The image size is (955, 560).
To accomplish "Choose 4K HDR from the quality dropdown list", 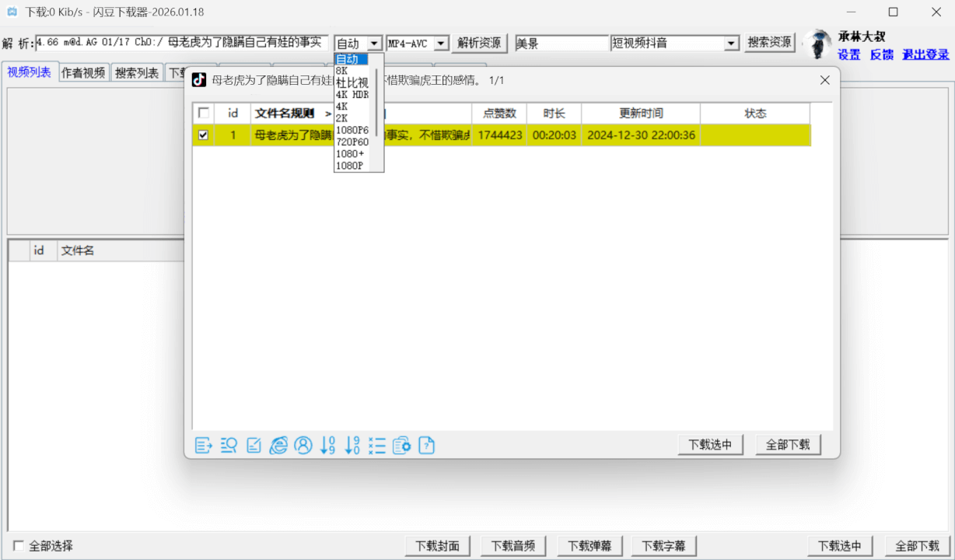I will tap(352, 95).
